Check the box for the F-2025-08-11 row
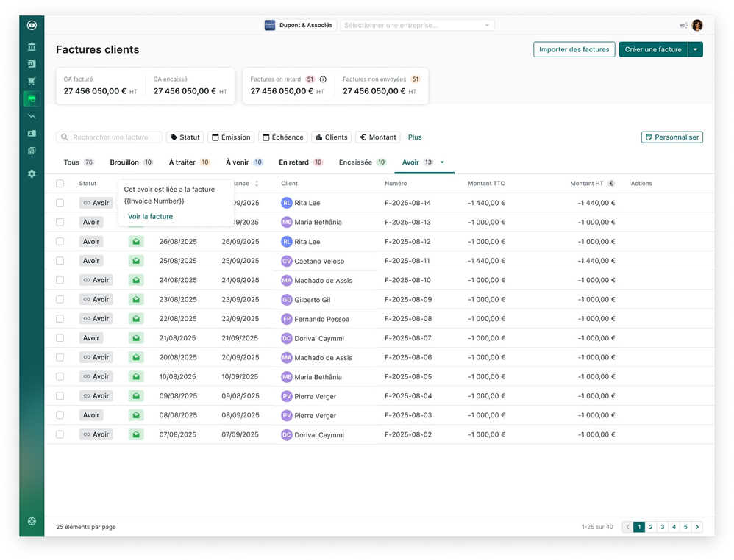The image size is (734, 560). [x=60, y=261]
